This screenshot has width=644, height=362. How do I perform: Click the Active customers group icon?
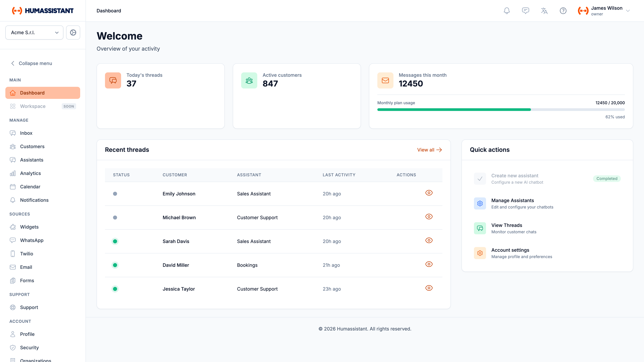pos(249,80)
